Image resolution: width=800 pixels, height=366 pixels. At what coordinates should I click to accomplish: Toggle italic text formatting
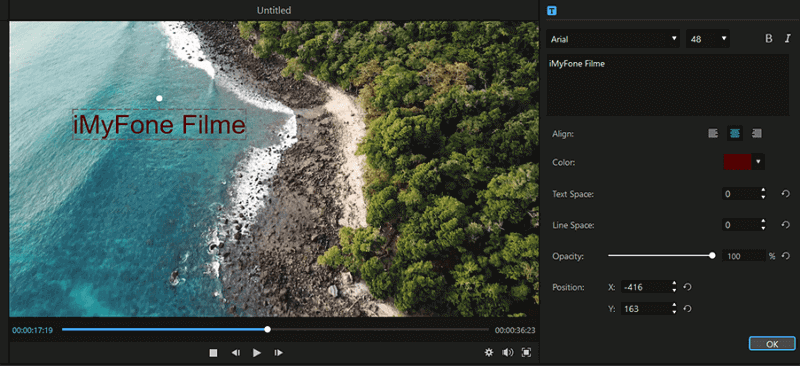tap(787, 39)
